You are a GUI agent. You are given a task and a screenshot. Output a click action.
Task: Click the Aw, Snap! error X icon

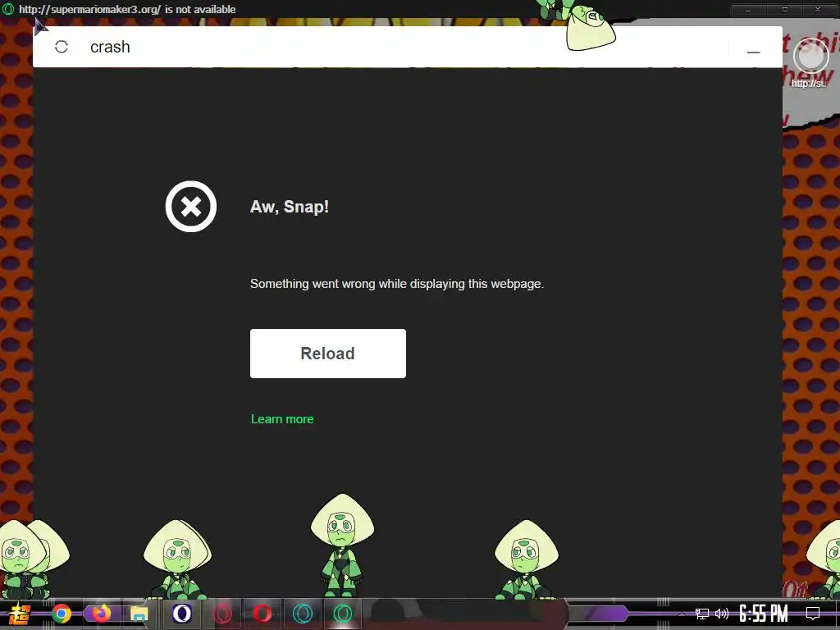pyautogui.click(x=190, y=206)
